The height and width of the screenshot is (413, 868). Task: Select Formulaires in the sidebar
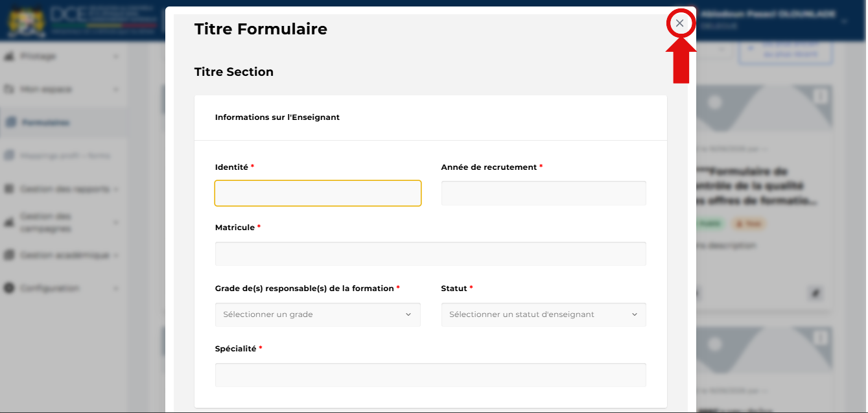coord(63,123)
